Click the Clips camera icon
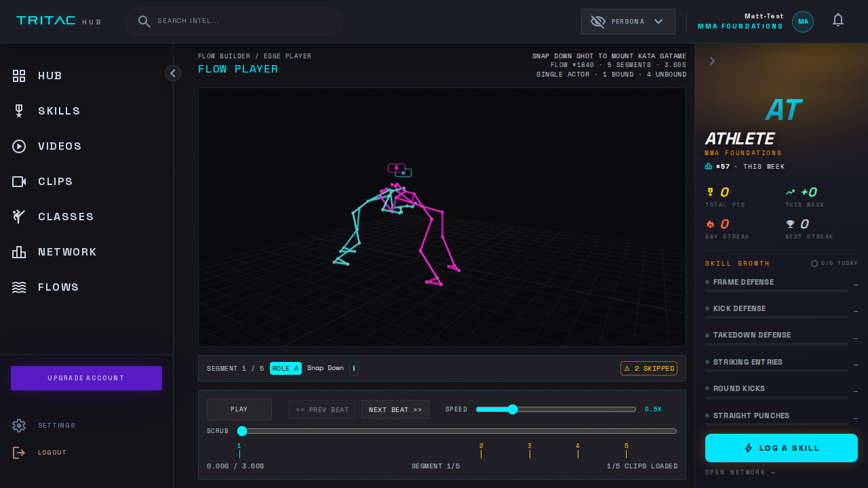 19,182
